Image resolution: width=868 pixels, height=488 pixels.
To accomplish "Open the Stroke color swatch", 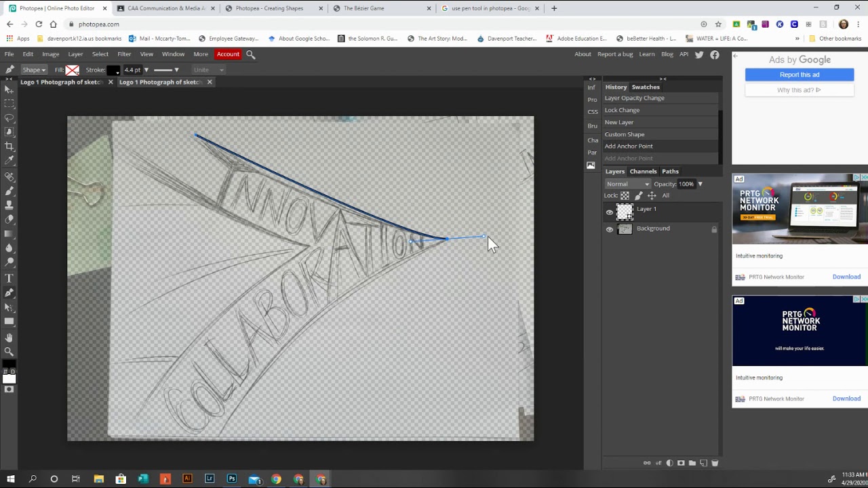I will coord(113,70).
